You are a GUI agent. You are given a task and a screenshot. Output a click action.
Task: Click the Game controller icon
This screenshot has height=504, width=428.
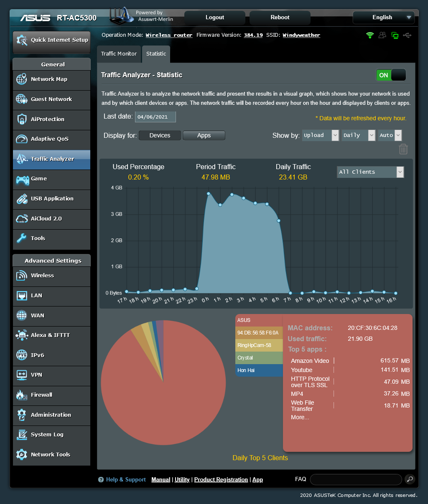(x=22, y=179)
